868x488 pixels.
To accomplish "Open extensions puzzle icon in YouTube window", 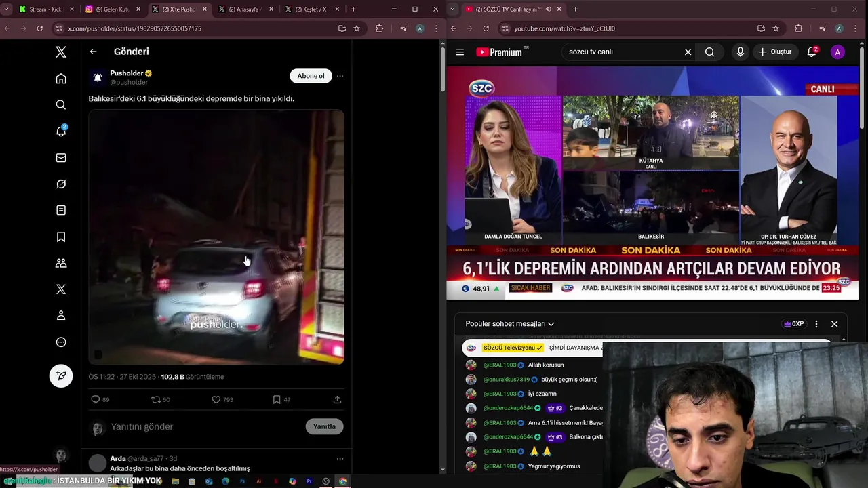I will (798, 28).
